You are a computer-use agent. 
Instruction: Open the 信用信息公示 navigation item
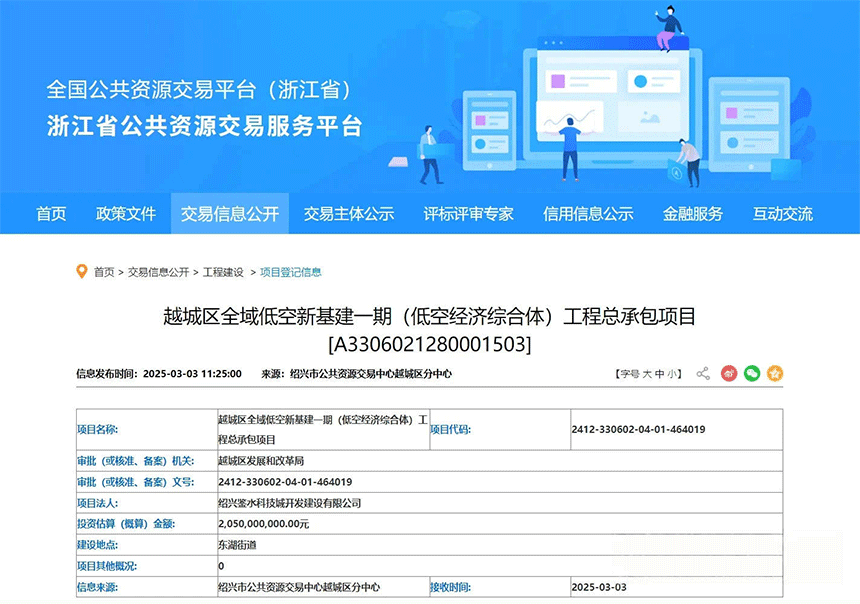pos(588,214)
